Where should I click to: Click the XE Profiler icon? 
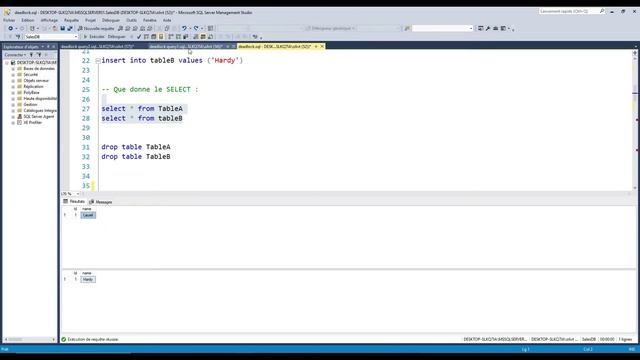(x=19, y=122)
